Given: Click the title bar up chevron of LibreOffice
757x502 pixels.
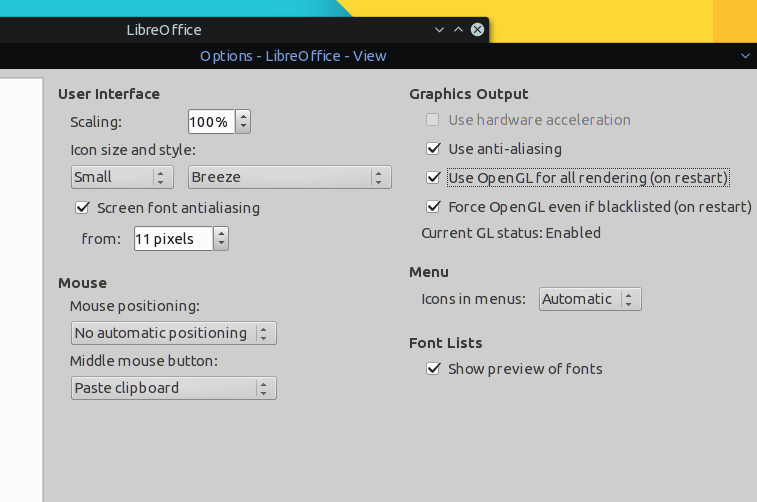Looking at the screenshot, I should 458,30.
